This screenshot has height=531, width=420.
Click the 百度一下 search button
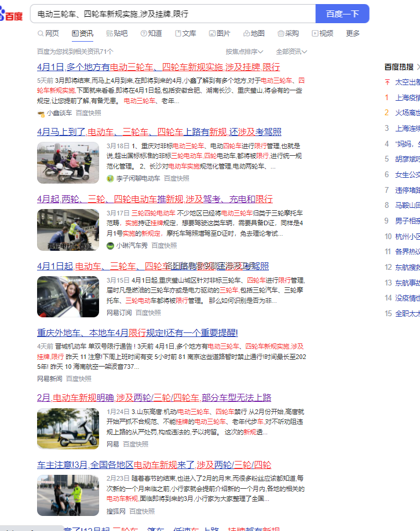pyautogui.click(x=342, y=14)
